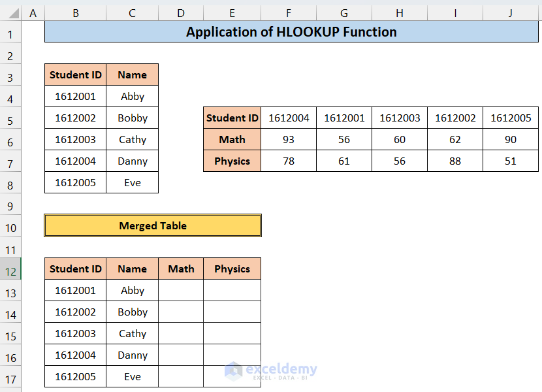The image size is (542, 392).
Task: Select cell J5 containing 1612005
Action: (x=511, y=118)
